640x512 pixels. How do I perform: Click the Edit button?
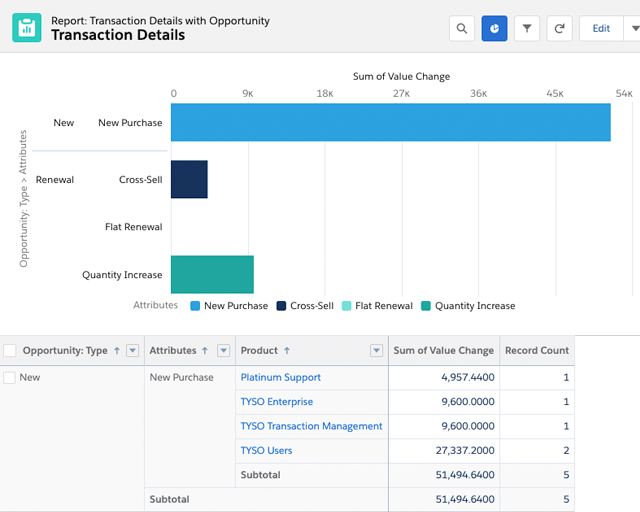point(600,29)
